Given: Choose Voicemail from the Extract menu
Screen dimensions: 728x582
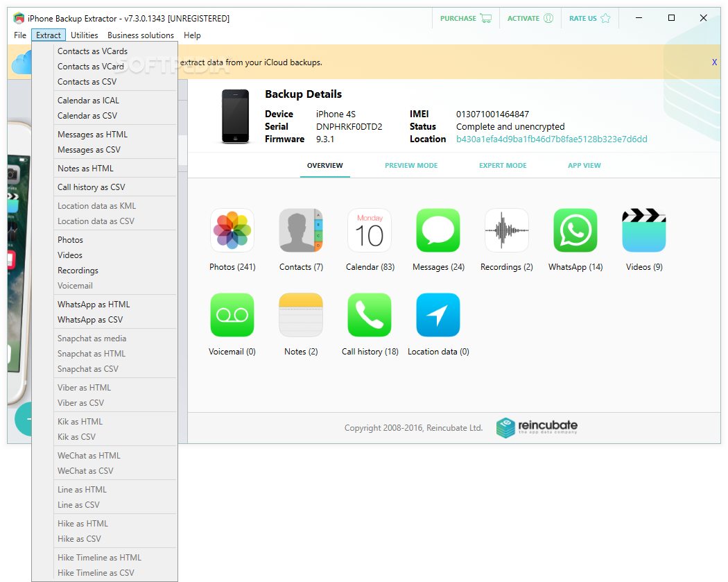Looking at the screenshot, I should click(x=105, y=286).
